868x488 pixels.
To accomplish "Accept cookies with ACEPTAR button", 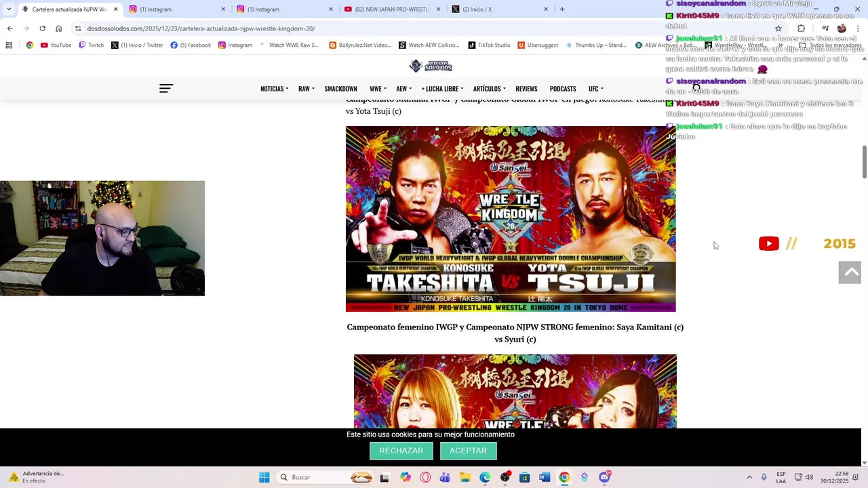I will [x=468, y=451].
